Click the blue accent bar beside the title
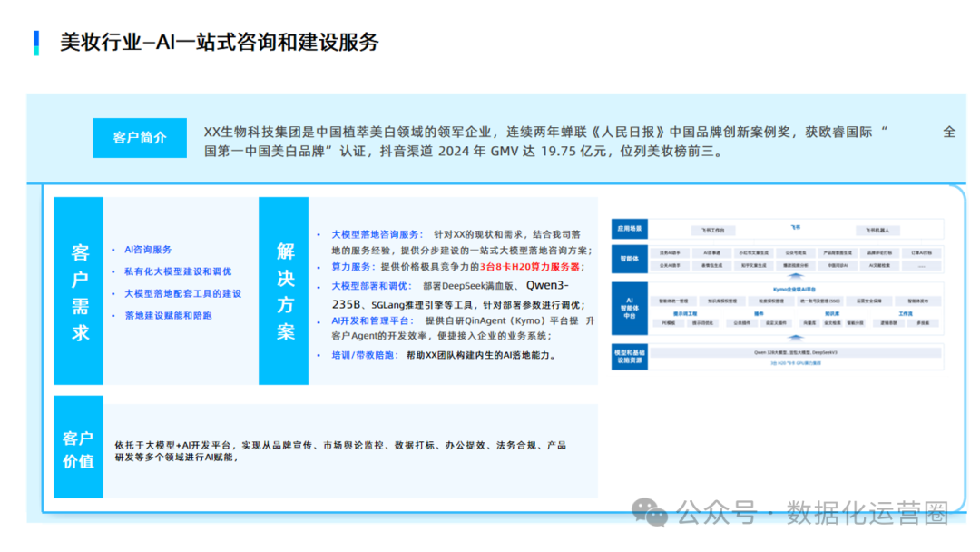Viewport: 980px width, 552px height. (x=35, y=42)
